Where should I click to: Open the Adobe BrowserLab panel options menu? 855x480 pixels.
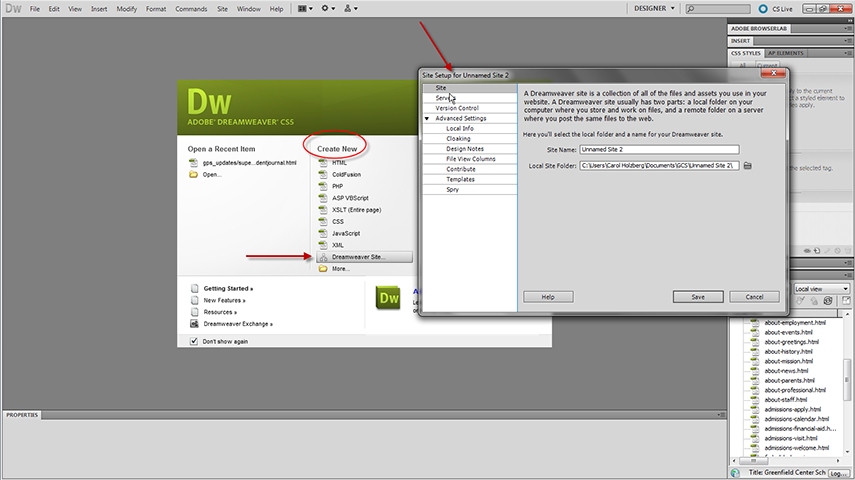(x=847, y=28)
